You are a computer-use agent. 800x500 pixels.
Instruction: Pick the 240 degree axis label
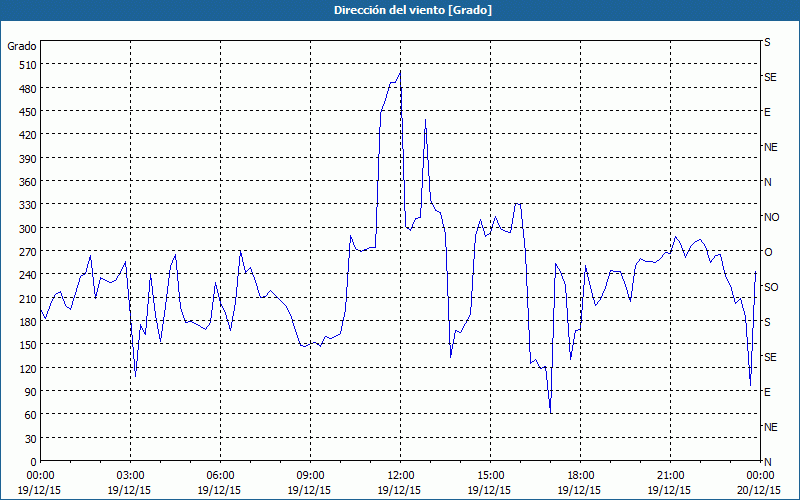[x=29, y=276]
